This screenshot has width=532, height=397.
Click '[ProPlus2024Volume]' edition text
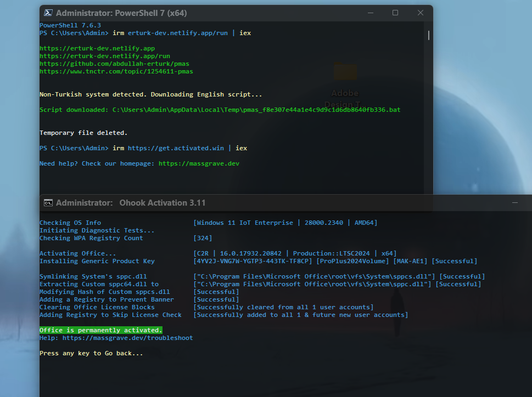(x=352, y=261)
